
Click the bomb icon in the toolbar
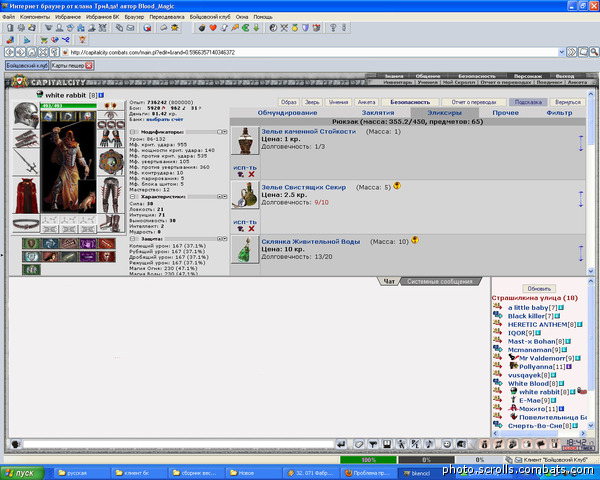[202, 28]
